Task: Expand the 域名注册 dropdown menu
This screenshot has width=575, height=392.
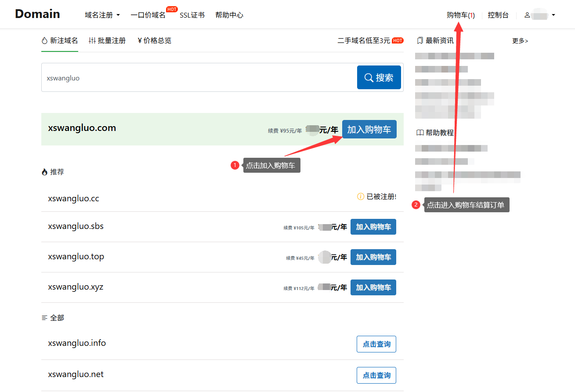Action: 102,15
